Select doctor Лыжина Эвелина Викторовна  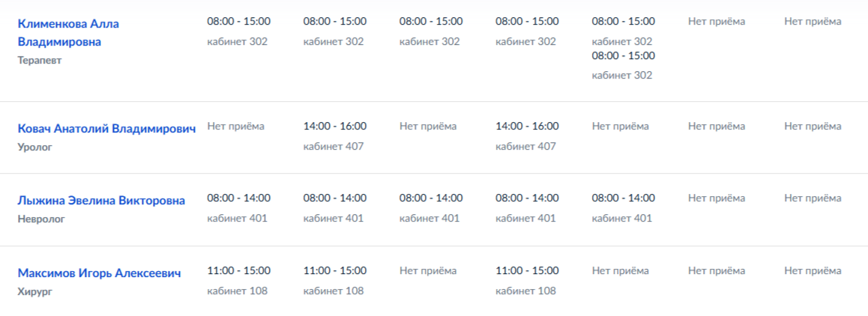(x=101, y=201)
